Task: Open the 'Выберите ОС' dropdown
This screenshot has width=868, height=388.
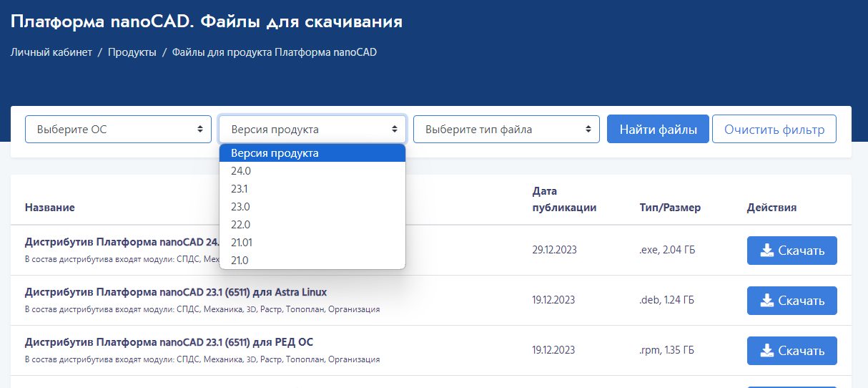Action: [118, 130]
